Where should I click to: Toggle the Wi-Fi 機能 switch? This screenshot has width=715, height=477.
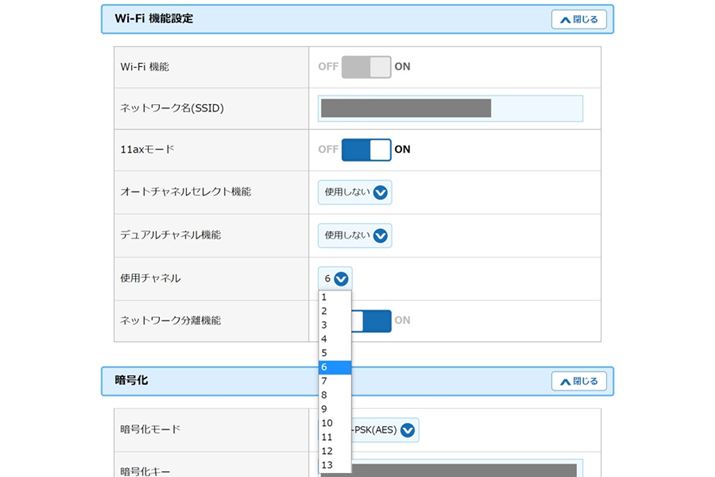pos(366,67)
